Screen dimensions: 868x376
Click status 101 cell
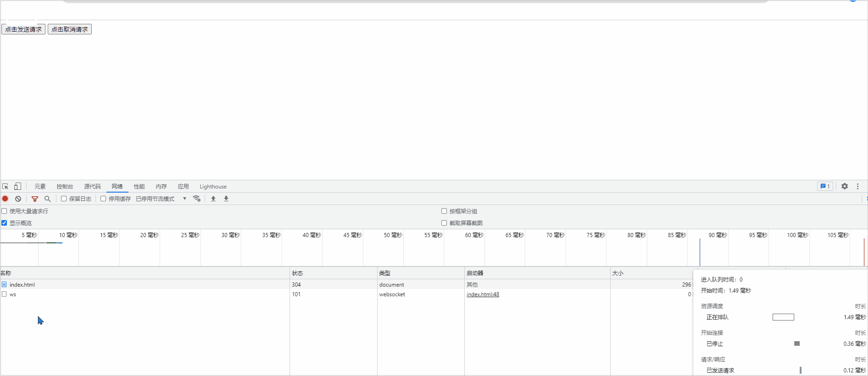[x=296, y=294]
